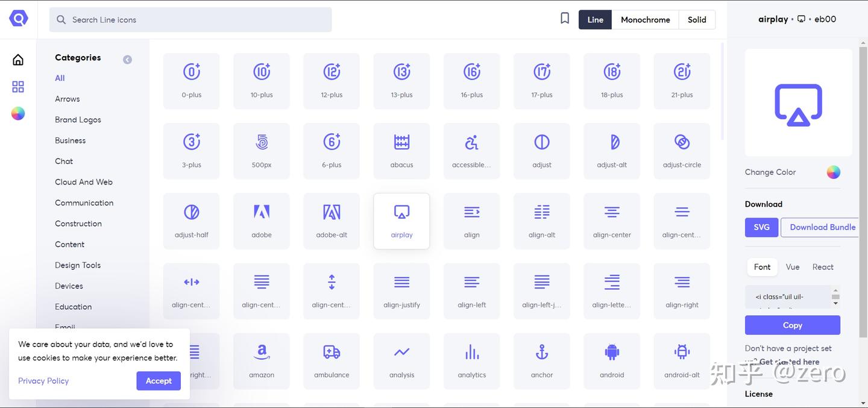Screen dimensions: 868x408
Task: Click the large airplay preview image
Action: pos(798,103)
